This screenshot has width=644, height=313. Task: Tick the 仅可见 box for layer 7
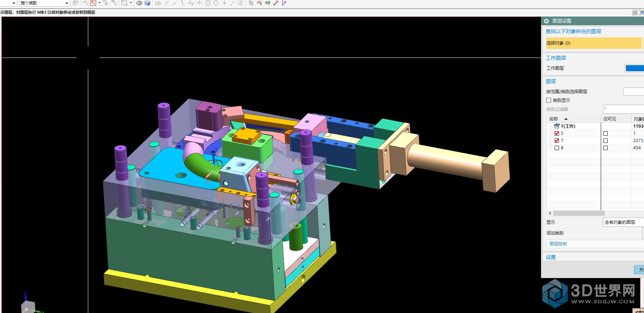(x=605, y=141)
